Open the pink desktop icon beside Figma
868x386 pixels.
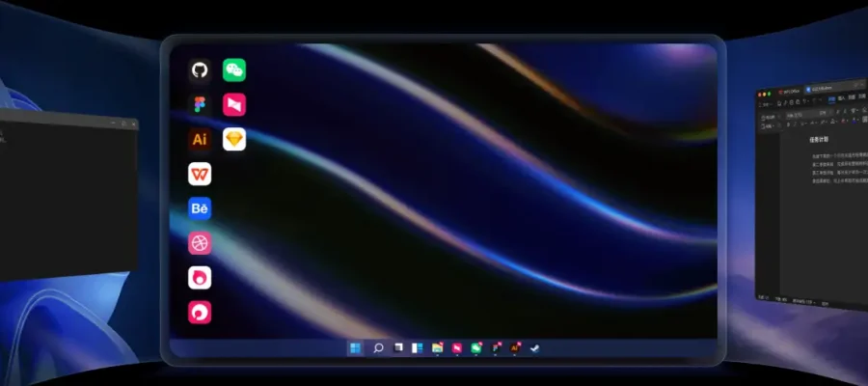coord(234,104)
